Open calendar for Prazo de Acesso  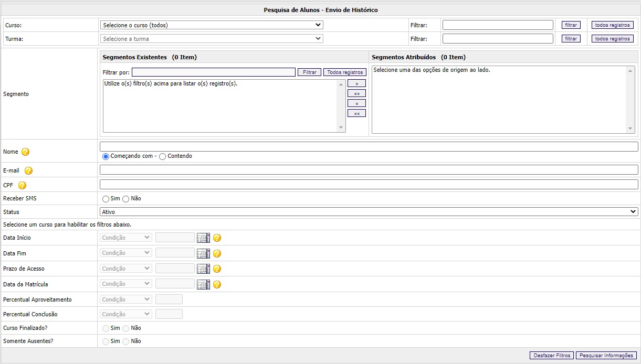pos(203,269)
